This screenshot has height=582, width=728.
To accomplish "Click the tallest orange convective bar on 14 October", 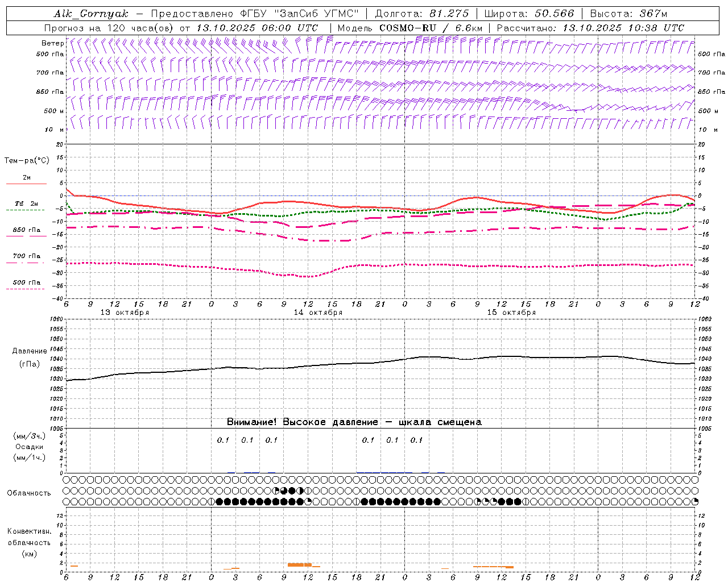I will pos(299,565).
